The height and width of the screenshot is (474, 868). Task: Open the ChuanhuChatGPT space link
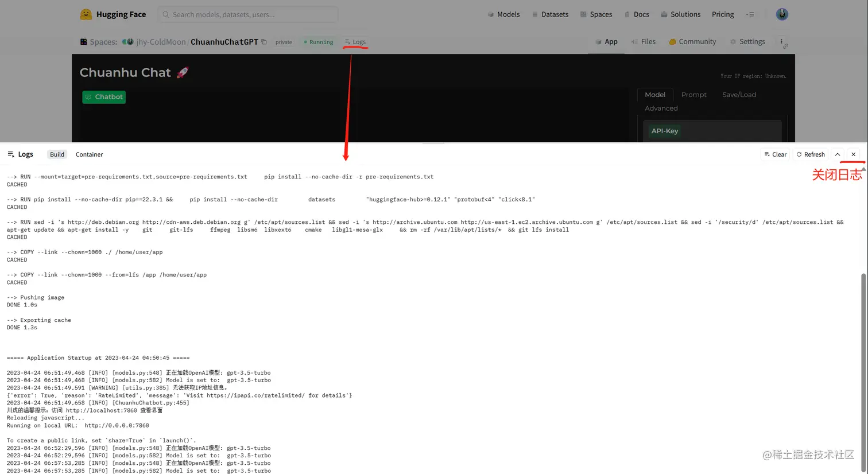click(224, 42)
